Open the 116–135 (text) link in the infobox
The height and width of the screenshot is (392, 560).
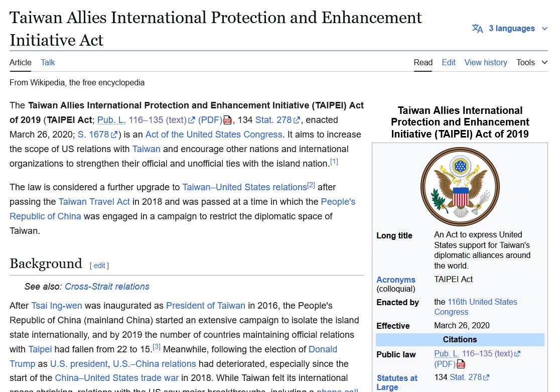[x=491, y=354]
